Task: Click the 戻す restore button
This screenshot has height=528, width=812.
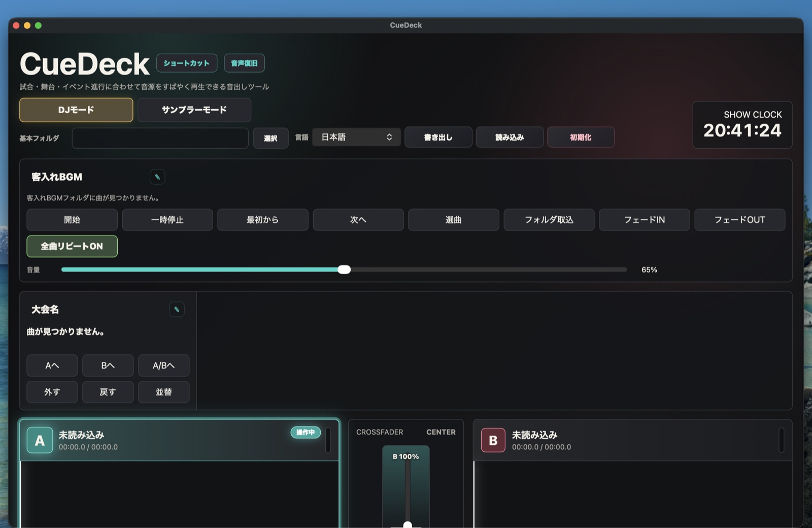Action: (x=108, y=392)
